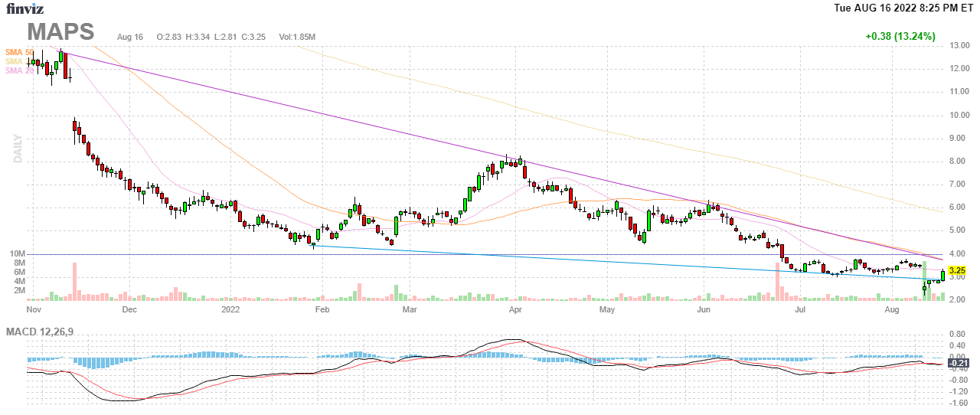
Task: Click the Apr label on time axis
Action: pyautogui.click(x=515, y=310)
